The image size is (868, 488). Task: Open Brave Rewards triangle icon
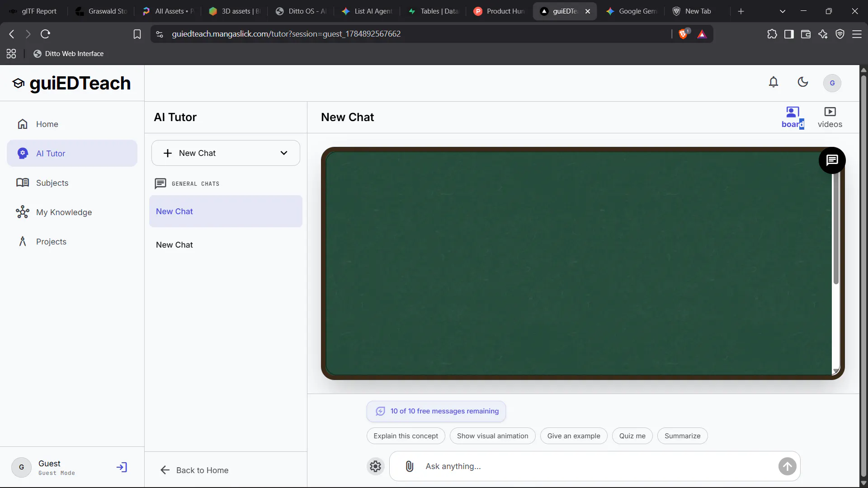point(702,34)
